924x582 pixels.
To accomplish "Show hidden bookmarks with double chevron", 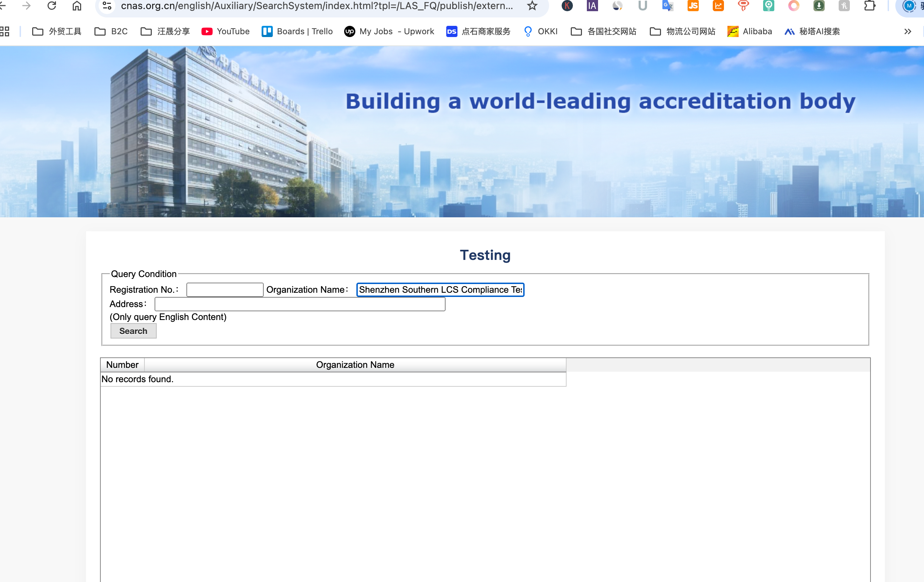I will coord(908,31).
